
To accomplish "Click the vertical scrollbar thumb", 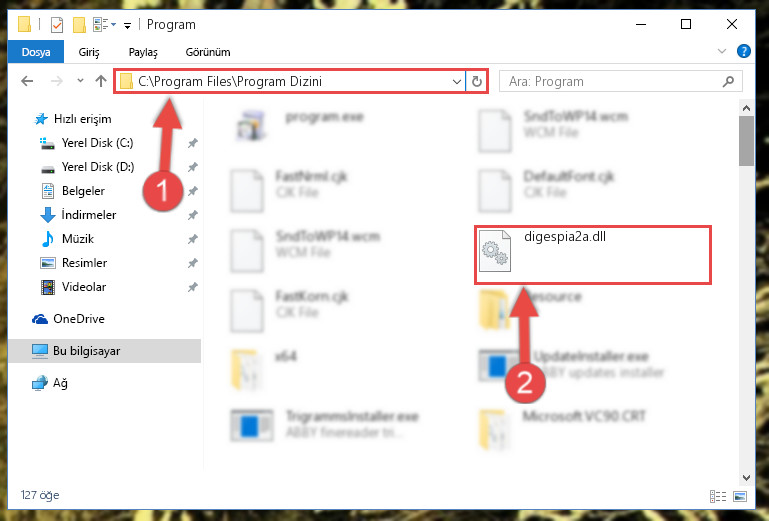I will pyautogui.click(x=746, y=141).
